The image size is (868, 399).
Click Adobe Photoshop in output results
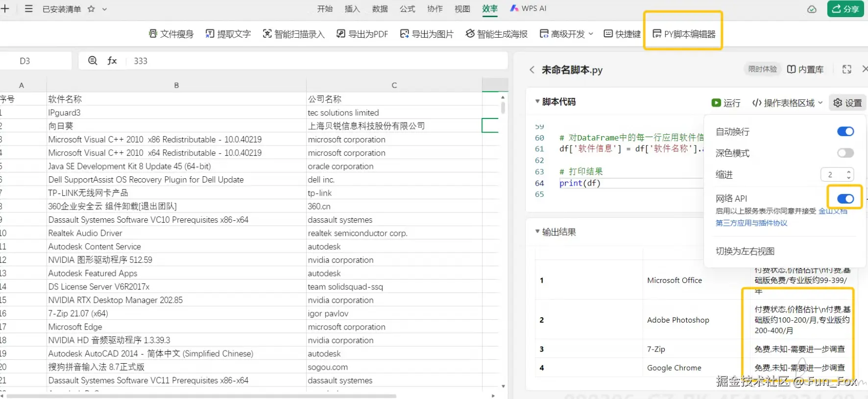click(678, 320)
